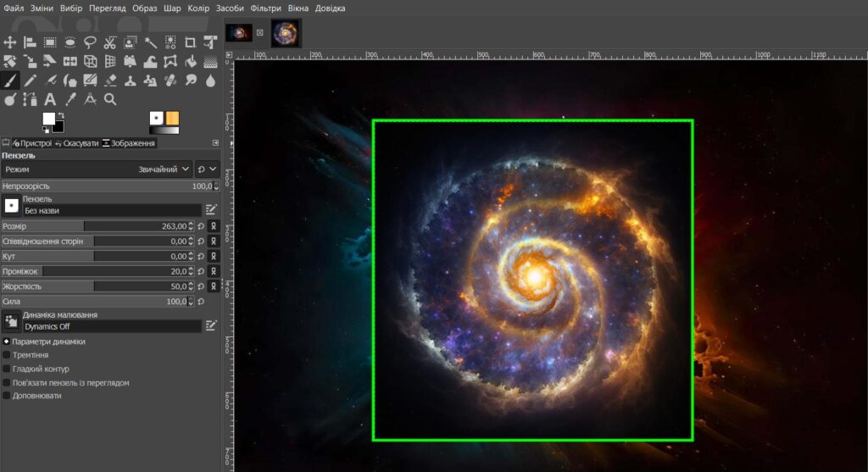Viewport: 868px width, 472px height.
Task: Toggle the link button for Кут
Action: tap(213, 256)
